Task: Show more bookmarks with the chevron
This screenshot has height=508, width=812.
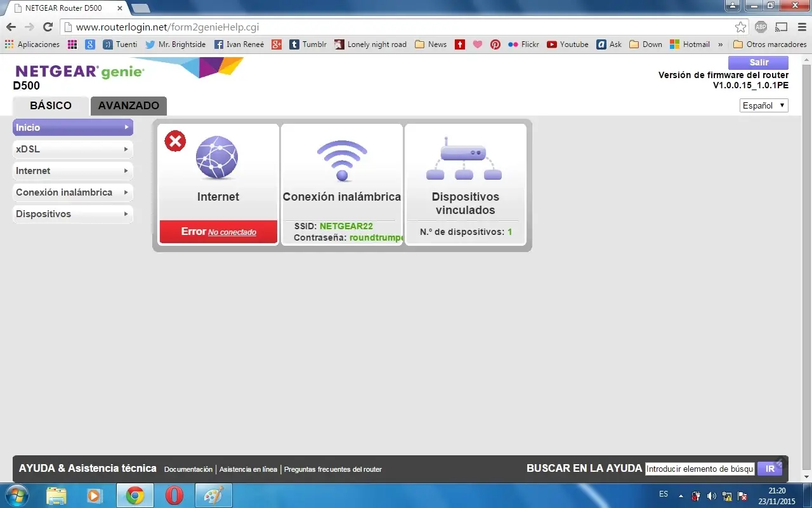Action: [x=720, y=44]
